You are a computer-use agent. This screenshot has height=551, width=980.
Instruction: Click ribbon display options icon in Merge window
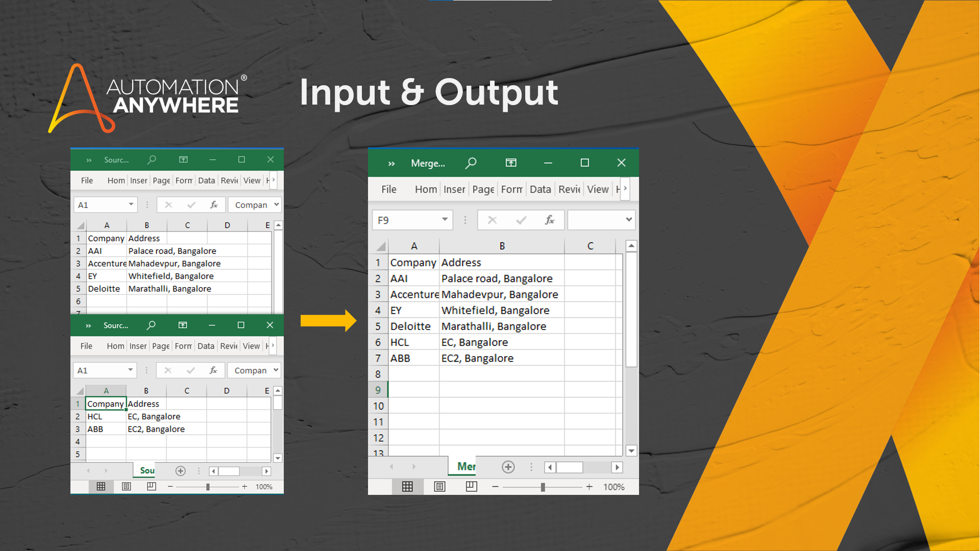[x=511, y=163]
